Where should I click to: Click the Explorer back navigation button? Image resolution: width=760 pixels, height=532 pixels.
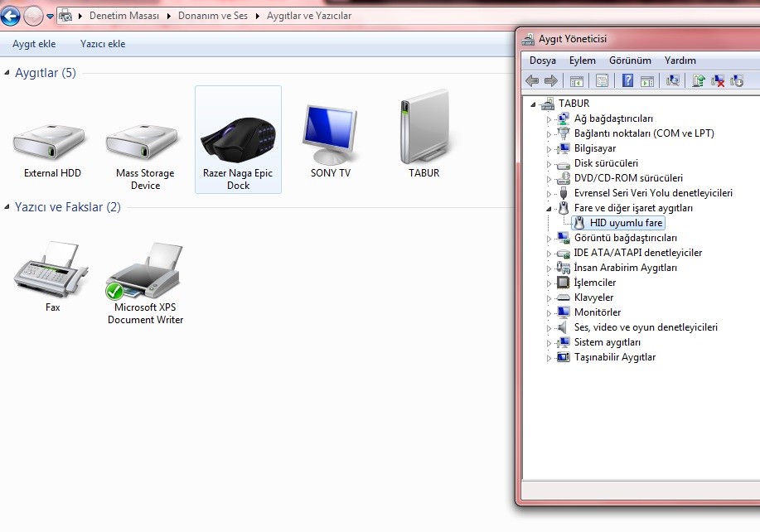click(x=10, y=16)
